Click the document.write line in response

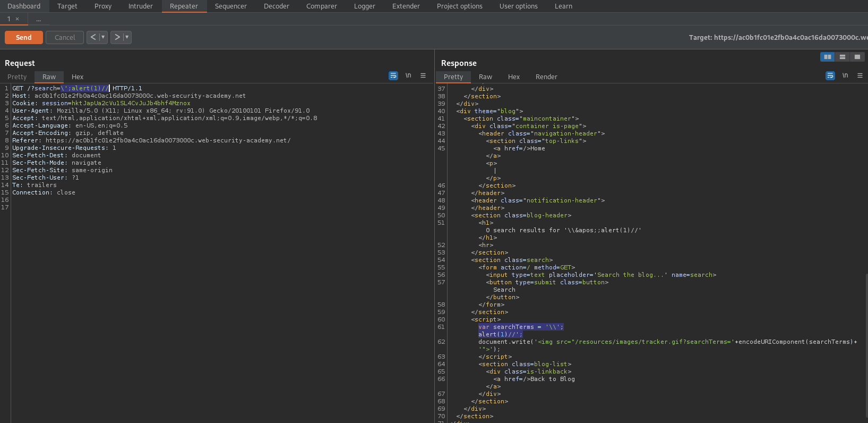point(667,342)
